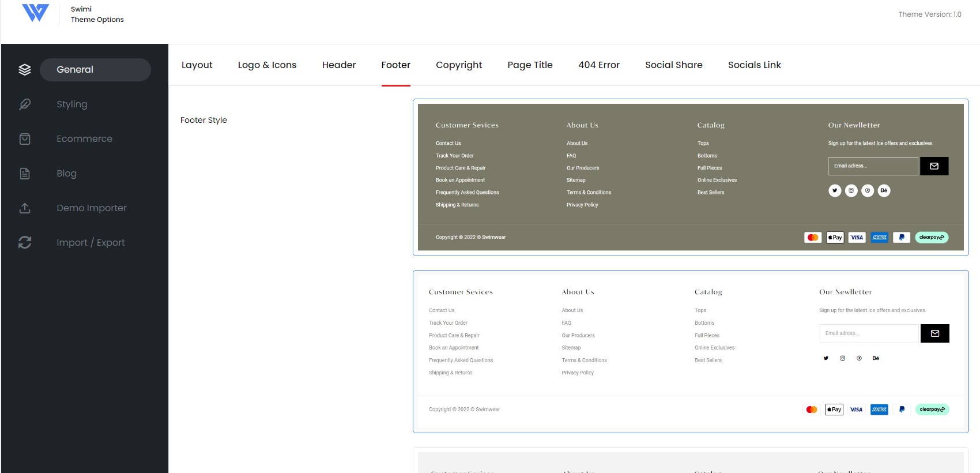Click the Ecommerce shopping bag icon
The height and width of the screenshot is (473, 980).
click(25, 139)
